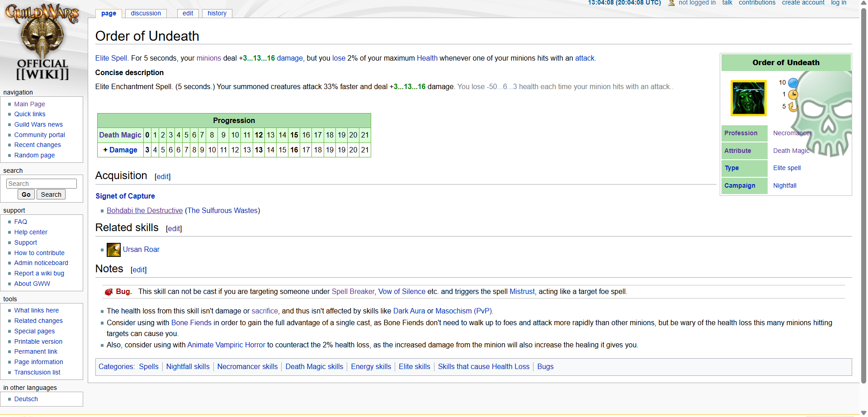The width and height of the screenshot is (868, 417).
Task: Click Necromancer in the infobox
Action: [x=792, y=133]
